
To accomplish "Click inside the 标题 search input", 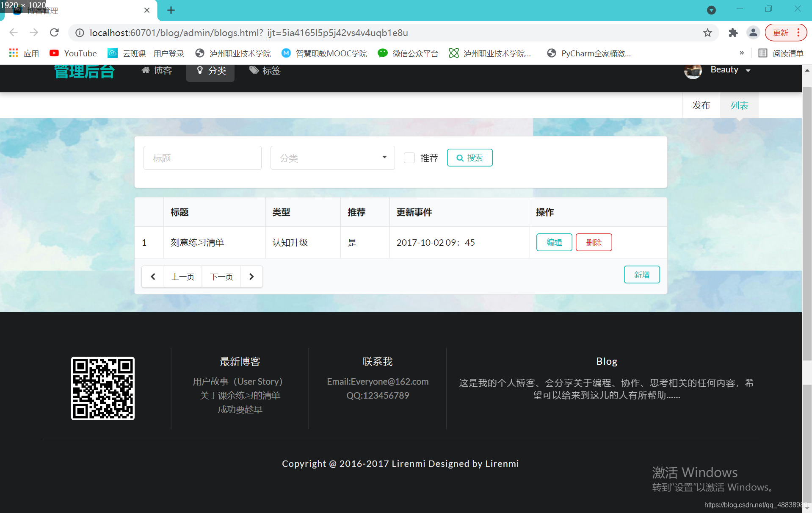I will pyautogui.click(x=202, y=158).
